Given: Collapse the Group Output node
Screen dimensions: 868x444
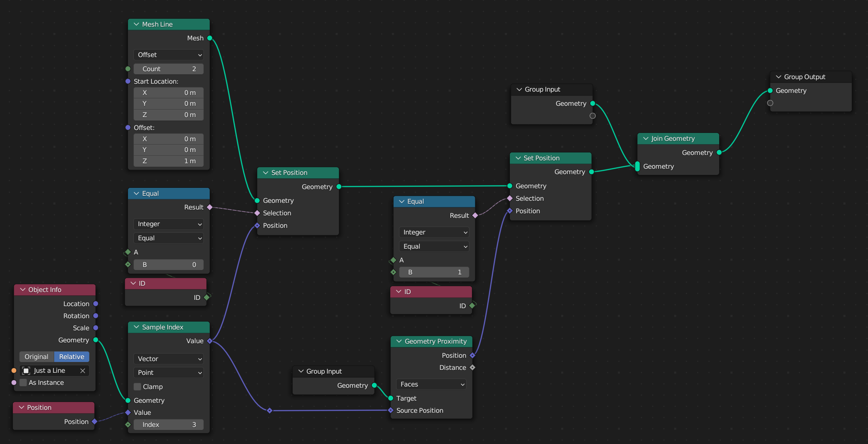Looking at the screenshot, I should tap(778, 77).
